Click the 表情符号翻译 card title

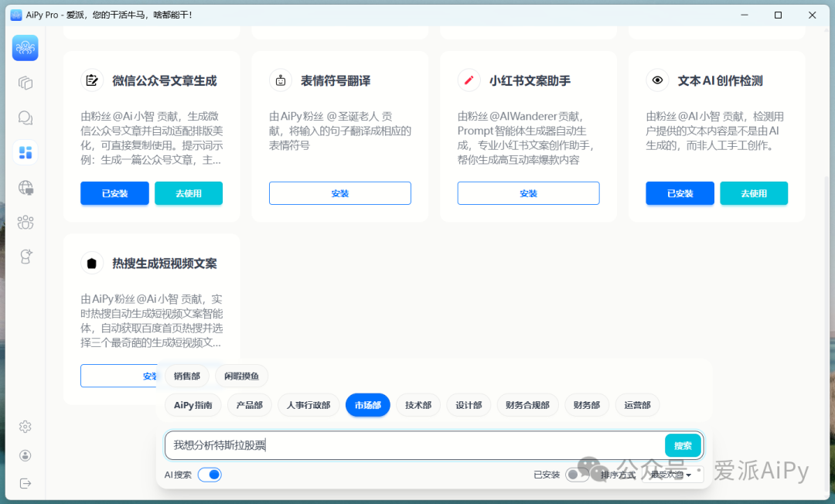[x=336, y=81]
